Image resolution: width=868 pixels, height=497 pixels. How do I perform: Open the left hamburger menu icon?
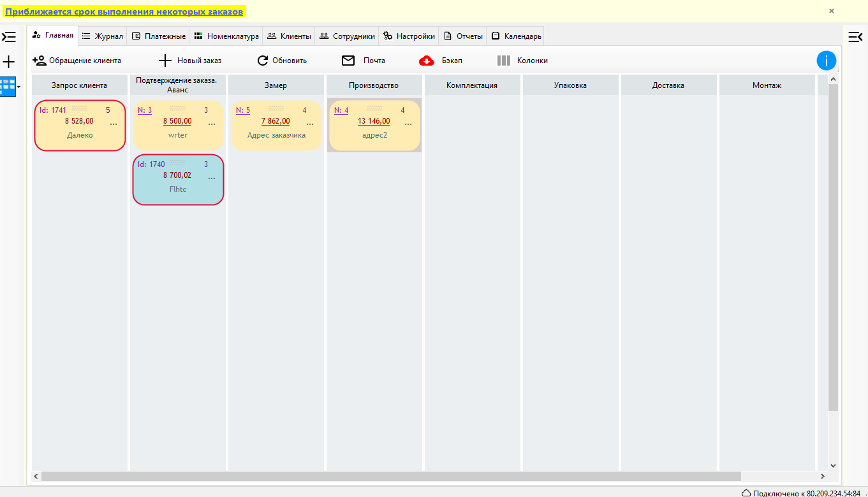[9, 37]
